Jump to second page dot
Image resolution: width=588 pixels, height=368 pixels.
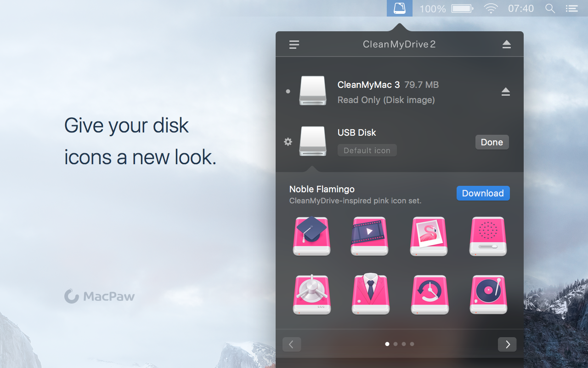point(396,344)
